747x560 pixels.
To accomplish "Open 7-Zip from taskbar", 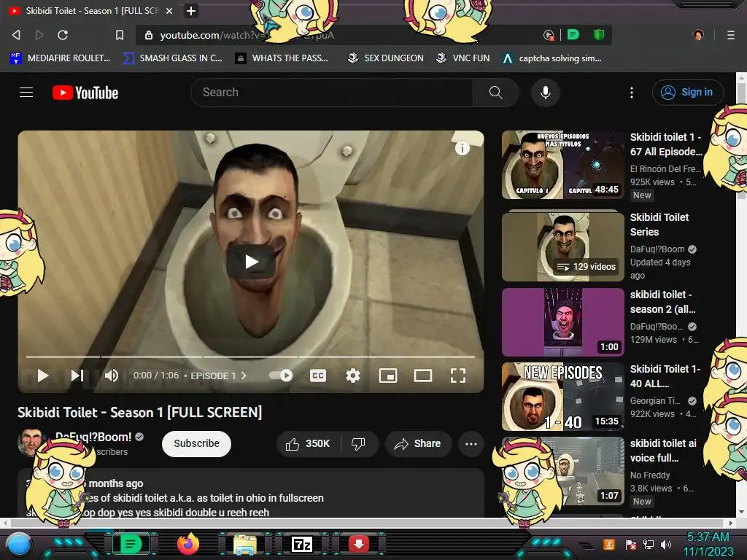I will (302, 544).
